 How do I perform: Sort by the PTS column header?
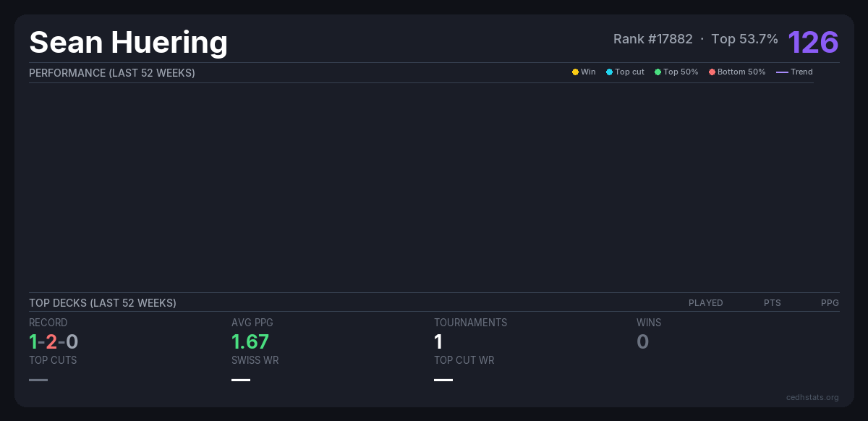(x=772, y=303)
